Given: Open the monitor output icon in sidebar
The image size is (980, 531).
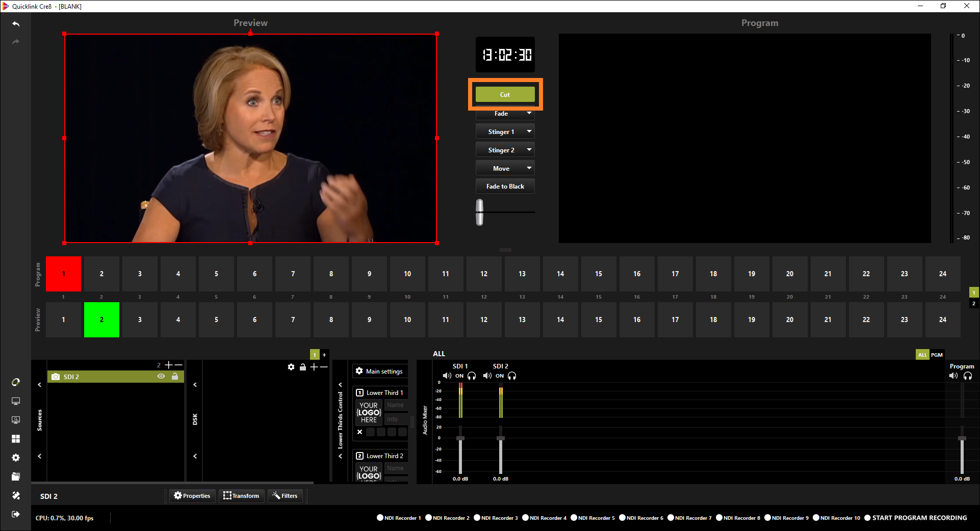Looking at the screenshot, I should pyautogui.click(x=16, y=401).
